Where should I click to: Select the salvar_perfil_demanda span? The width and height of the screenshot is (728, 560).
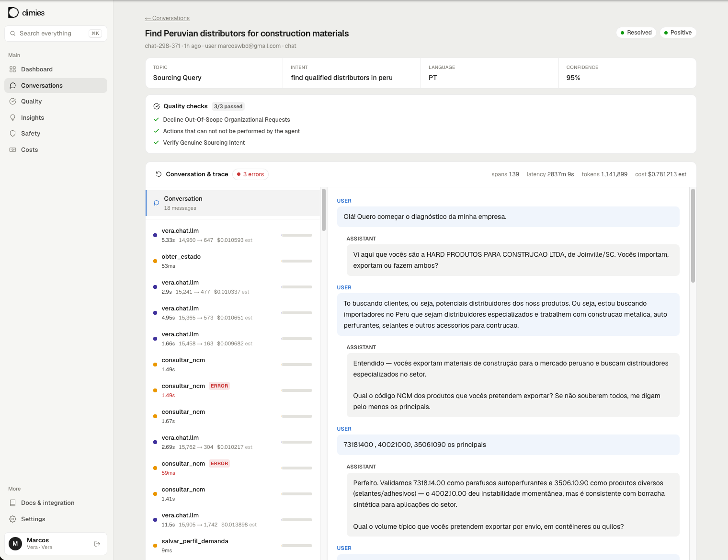[233, 546]
